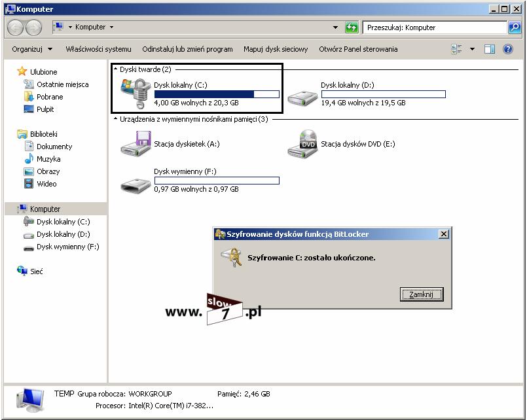Change the view mode icon
The image size is (527, 420).
pos(456,49)
